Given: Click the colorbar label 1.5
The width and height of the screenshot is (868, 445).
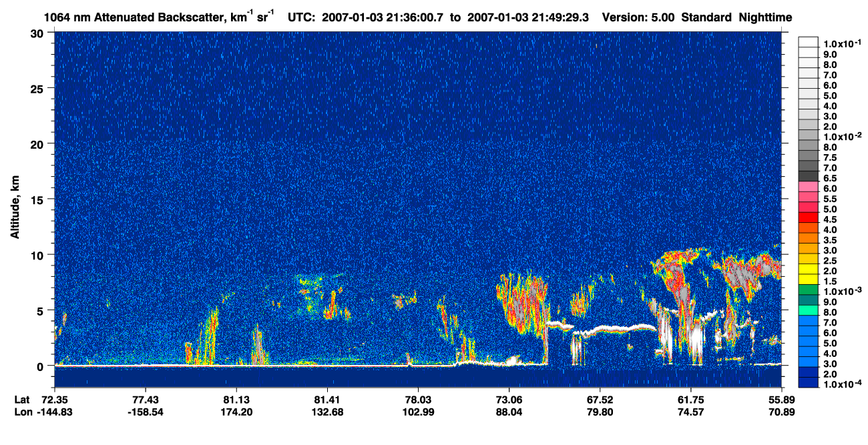Looking at the screenshot, I should (830, 281).
